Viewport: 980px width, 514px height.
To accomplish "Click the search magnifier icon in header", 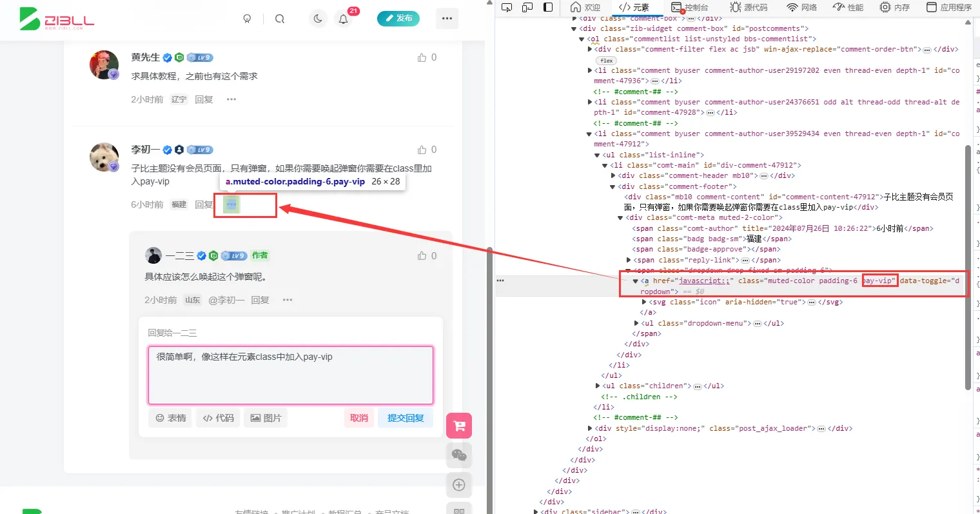I will pos(280,19).
